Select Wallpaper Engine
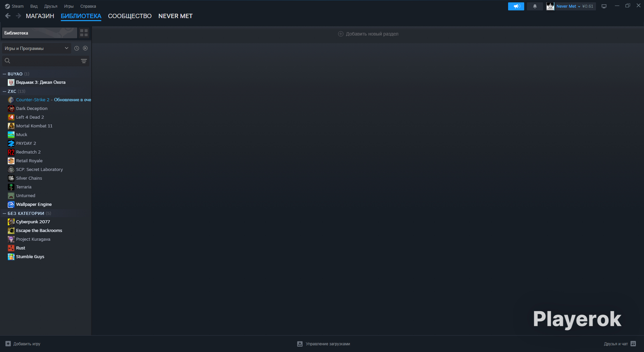644x352 pixels. pyautogui.click(x=34, y=204)
